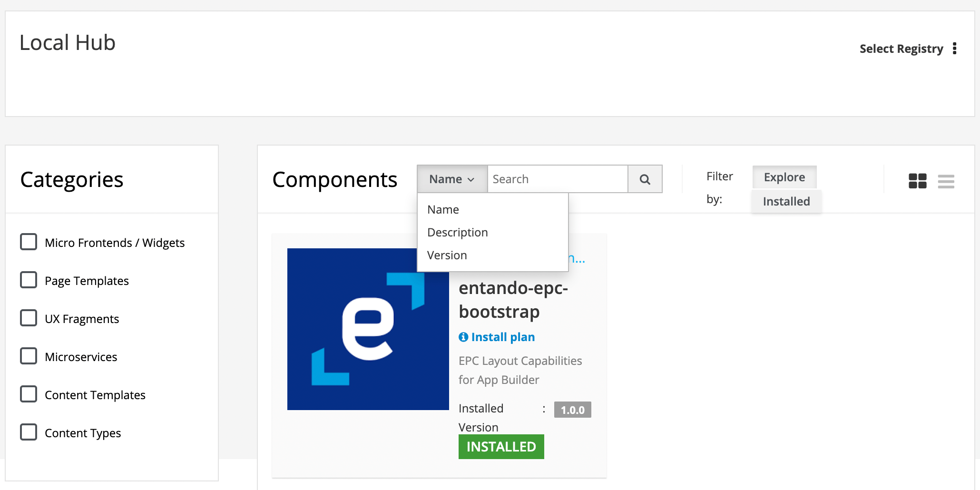980x490 pixels.
Task: Switch to list view of components
Action: (x=947, y=181)
